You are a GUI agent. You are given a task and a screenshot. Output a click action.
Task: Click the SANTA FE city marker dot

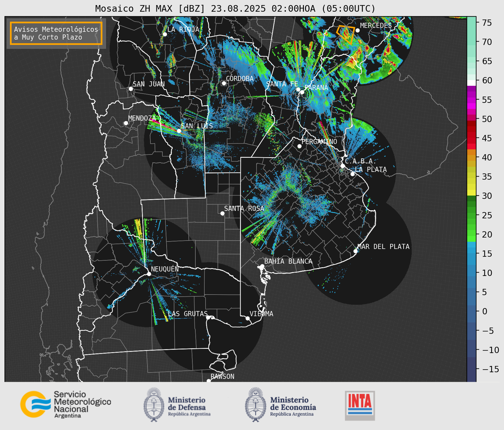coord(298,89)
